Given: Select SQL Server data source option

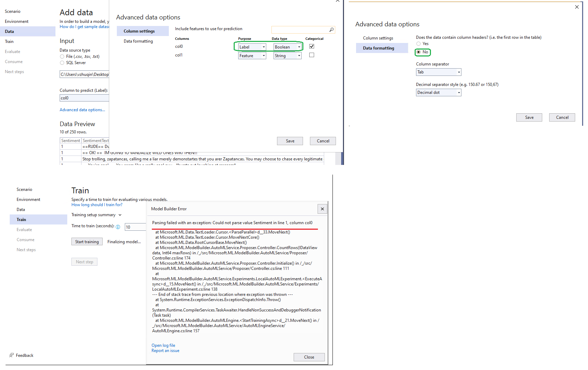Looking at the screenshot, I should pyautogui.click(x=62, y=63).
